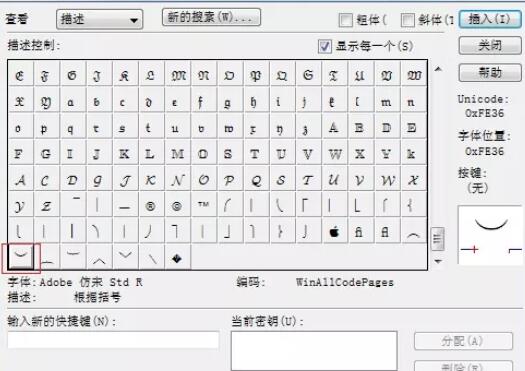Pick the outlined capital K glyph

(x=124, y=154)
